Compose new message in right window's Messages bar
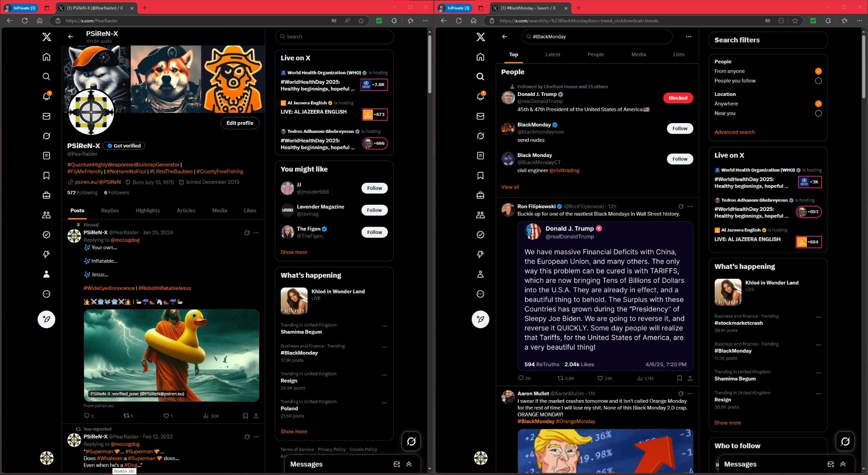Screen dimensions: 868x475 pos(831,464)
